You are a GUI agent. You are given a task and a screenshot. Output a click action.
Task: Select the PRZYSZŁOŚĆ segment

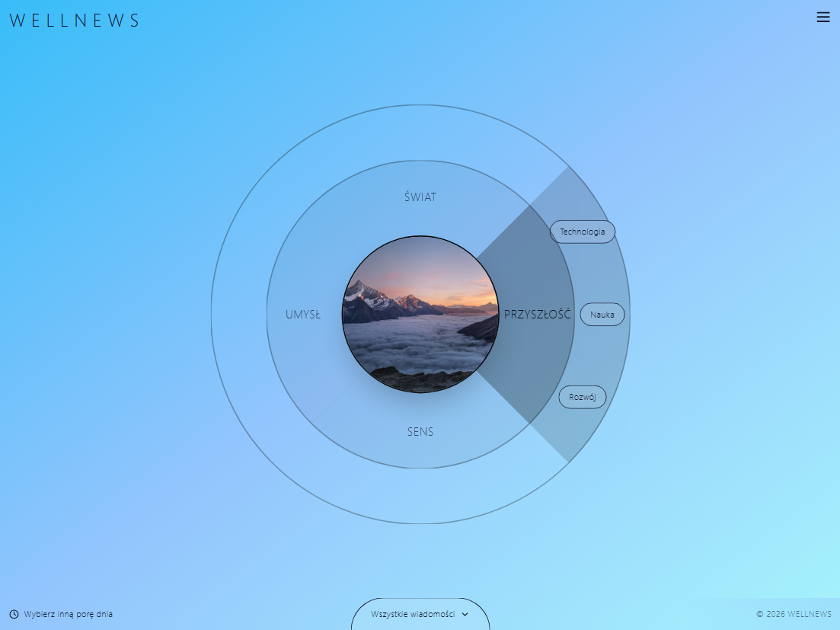tap(538, 315)
